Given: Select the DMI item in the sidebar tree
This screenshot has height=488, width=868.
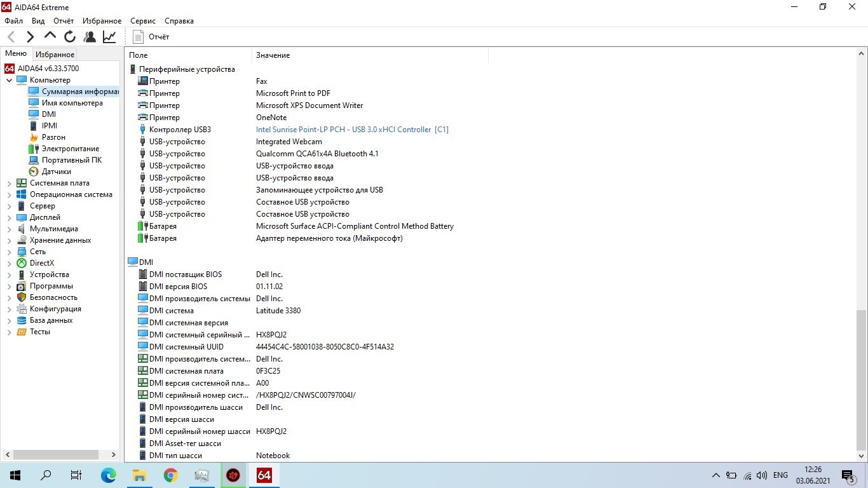Looking at the screenshot, I should (x=42, y=114).
